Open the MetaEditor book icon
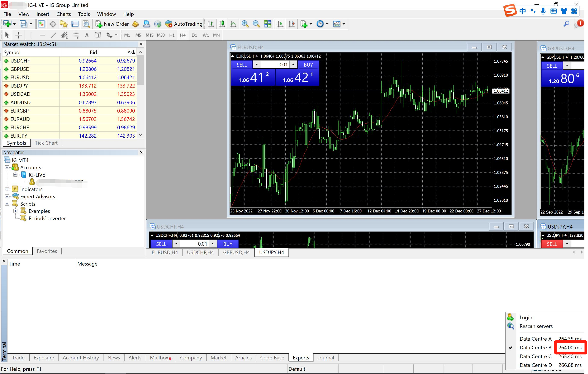Image resolution: width=588 pixels, height=374 pixels. pyautogui.click(x=136, y=24)
